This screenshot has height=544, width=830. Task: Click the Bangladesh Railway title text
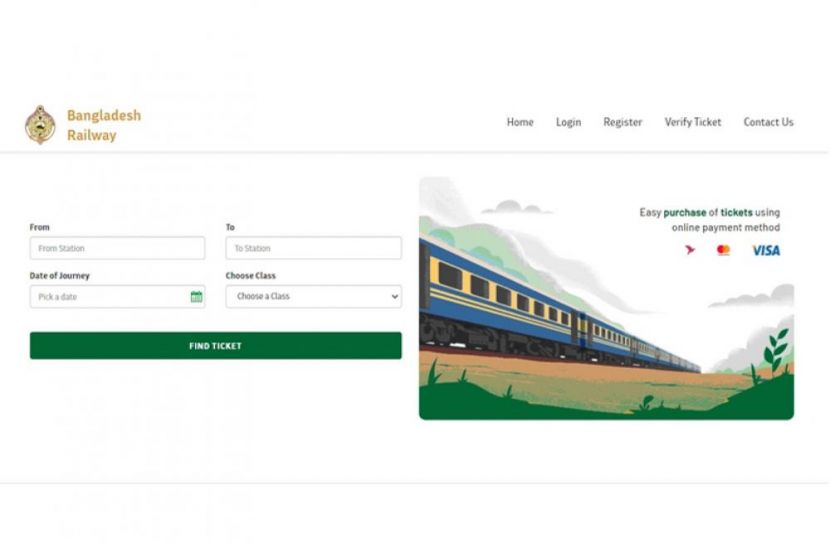pyautogui.click(x=104, y=125)
